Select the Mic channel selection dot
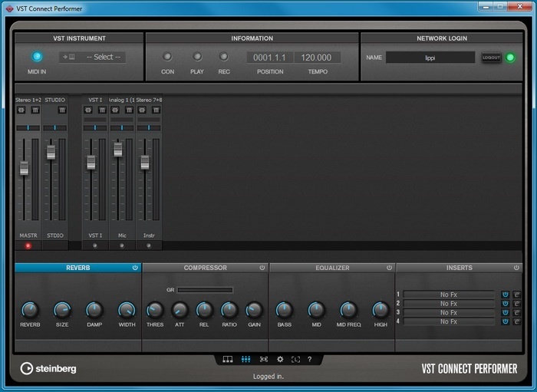This screenshot has height=392, width=537. 121,245
